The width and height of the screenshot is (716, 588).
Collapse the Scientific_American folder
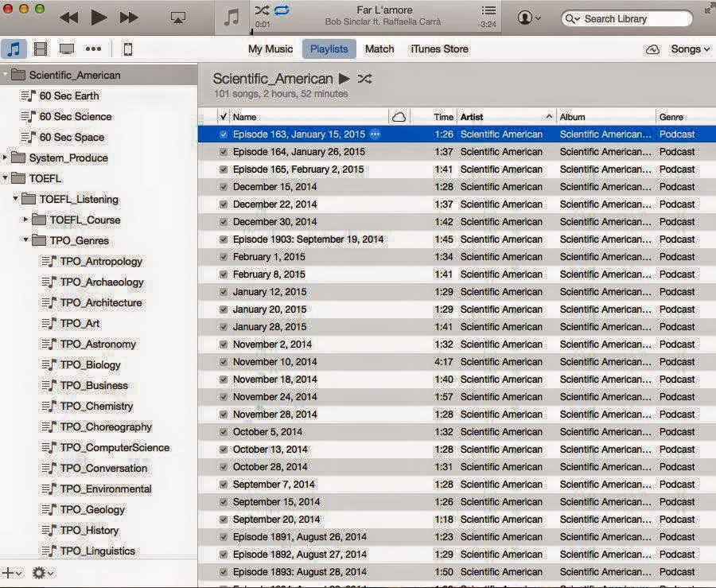click(5, 75)
